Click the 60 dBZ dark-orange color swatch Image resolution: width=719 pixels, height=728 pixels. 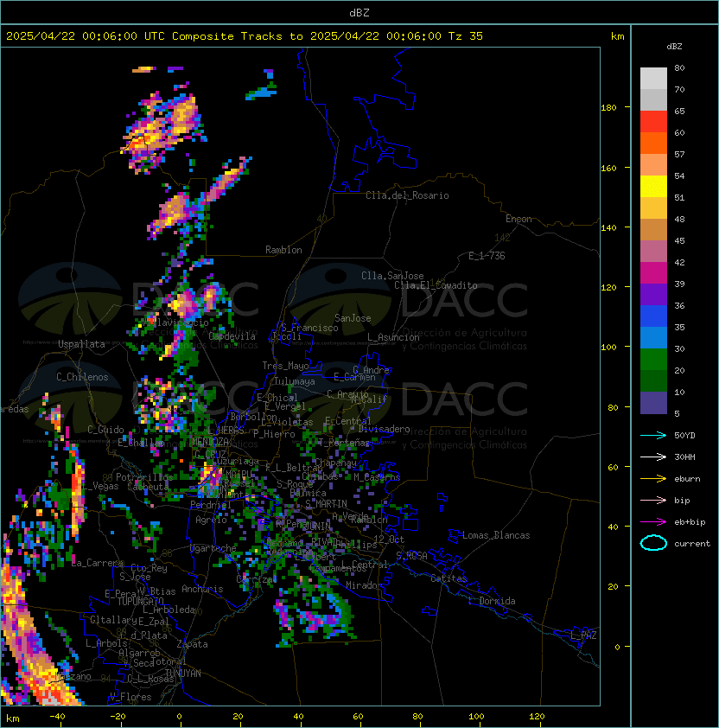pos(653,144)
